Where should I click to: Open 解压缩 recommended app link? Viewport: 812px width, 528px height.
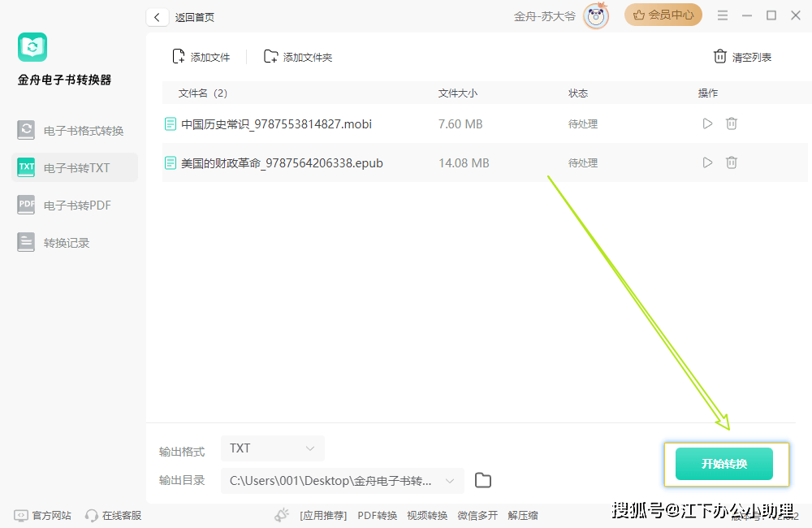(x=523, y=516)
